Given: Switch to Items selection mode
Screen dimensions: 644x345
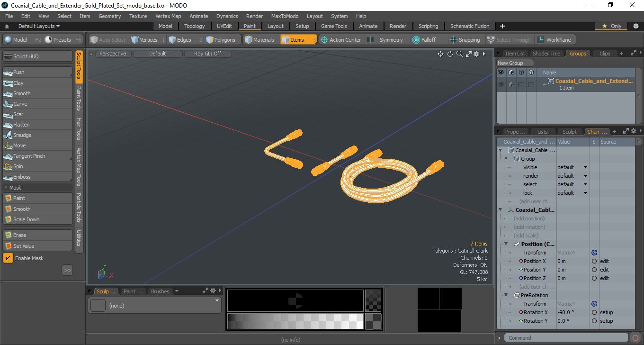Looking at the screenshot, I should [298, 40].
